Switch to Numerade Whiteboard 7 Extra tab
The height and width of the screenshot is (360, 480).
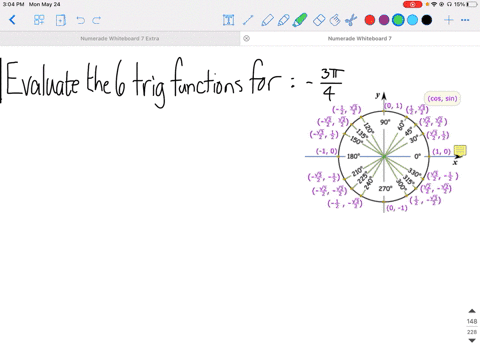120,38
